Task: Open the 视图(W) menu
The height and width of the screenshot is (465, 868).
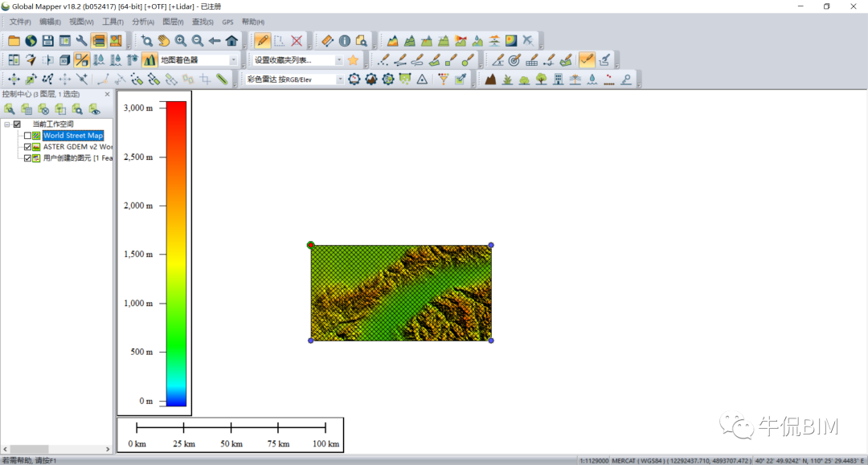Action: (x=81, y=22)
